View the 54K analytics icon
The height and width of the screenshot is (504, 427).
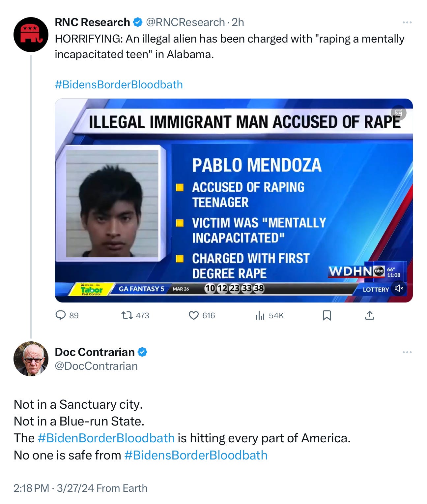pos(260,316)
